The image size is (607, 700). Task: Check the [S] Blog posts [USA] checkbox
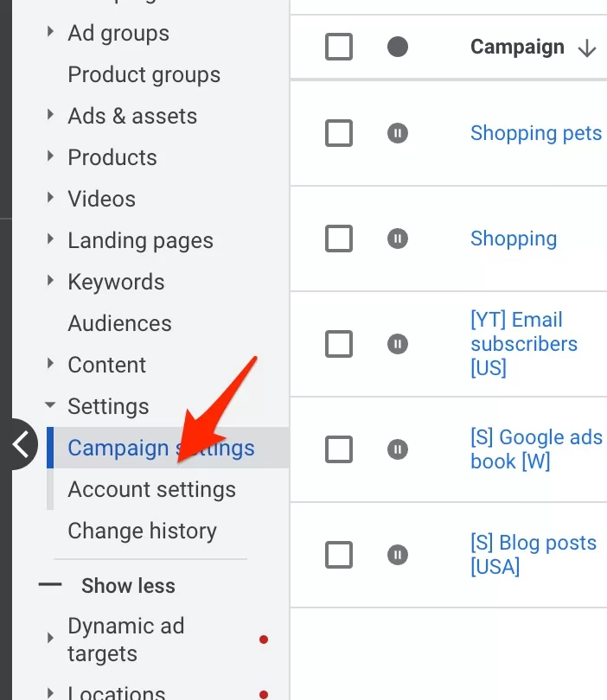point(339,555)
